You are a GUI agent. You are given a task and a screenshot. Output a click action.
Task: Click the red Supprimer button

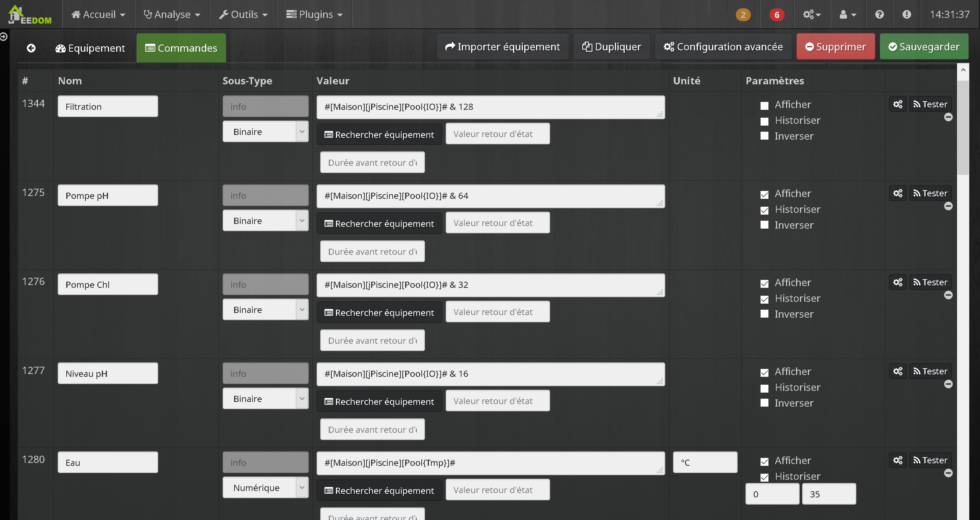836,46
